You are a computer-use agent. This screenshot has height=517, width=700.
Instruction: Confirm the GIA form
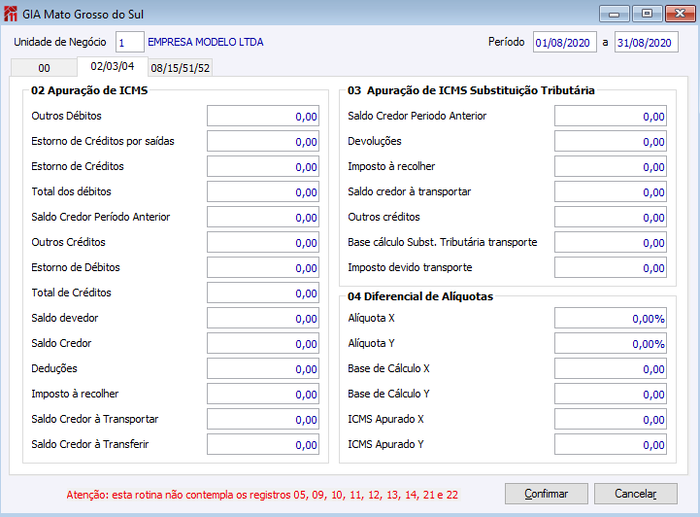pyautogui.click(x=546, y=493)
